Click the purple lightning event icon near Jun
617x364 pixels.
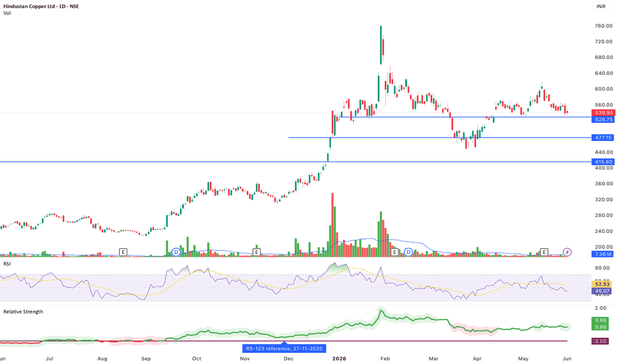(x=567, y=252)
